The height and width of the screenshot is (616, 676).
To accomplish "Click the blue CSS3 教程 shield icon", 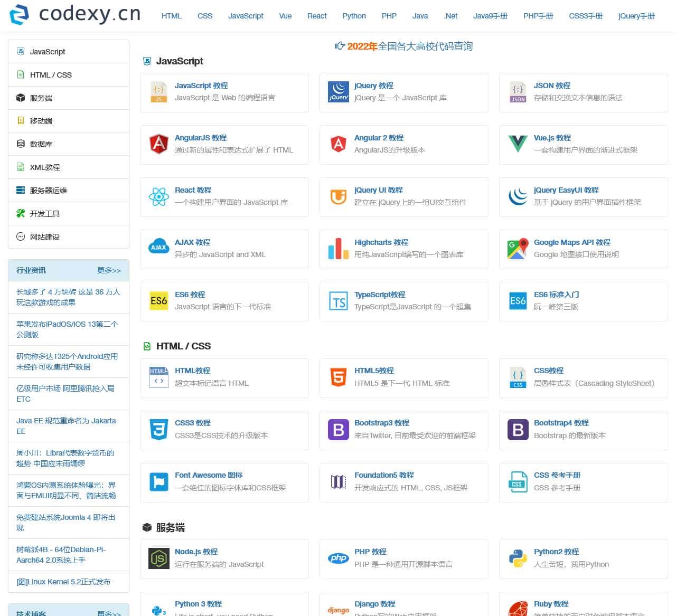I will [x=159, y=429].
